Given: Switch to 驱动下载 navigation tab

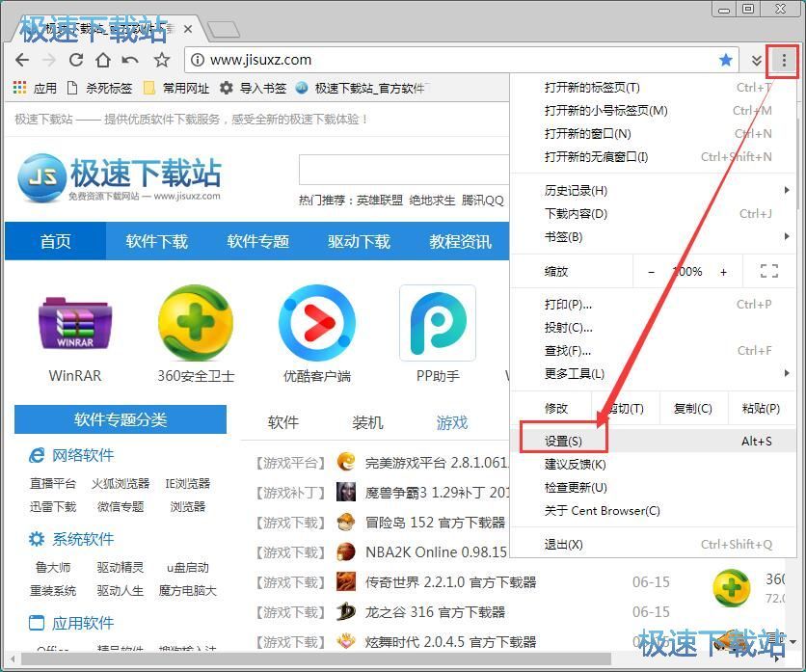Looking at the screenshot, I should tap(359, 241).
